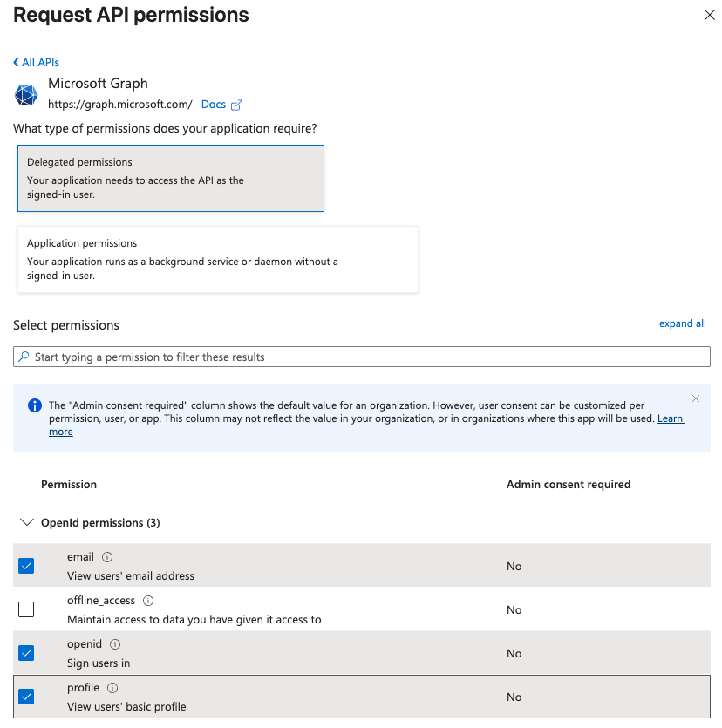Click the search magnifier icon
The width and height of the screenshot is (722, 728).
pos(24,357)
